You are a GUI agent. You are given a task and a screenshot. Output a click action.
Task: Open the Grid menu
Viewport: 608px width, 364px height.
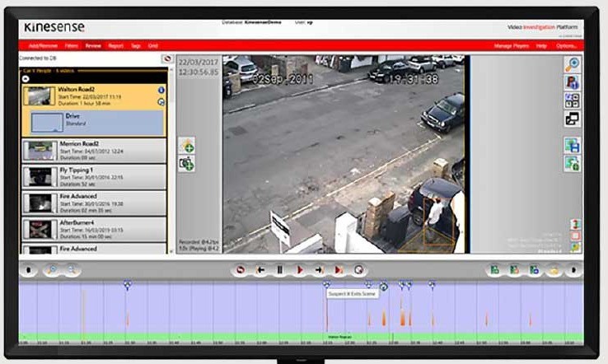(152, 46)
